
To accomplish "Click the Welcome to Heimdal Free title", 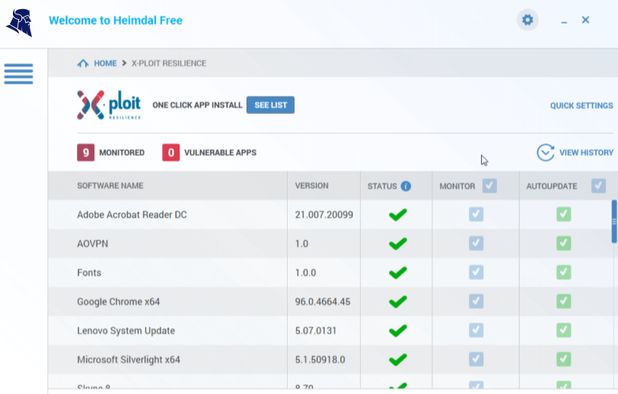I will tap(115, 20).
